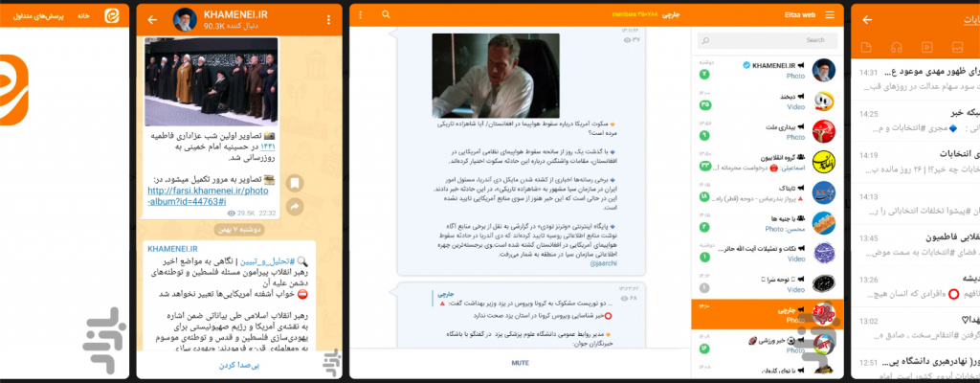Save the photo post with the bookmark icon
980x383 pixels.
[x=296, y=184]
